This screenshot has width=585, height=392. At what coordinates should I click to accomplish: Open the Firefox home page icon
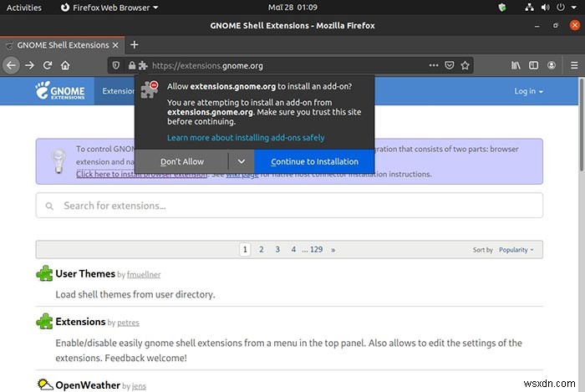(x=65, y=66)
